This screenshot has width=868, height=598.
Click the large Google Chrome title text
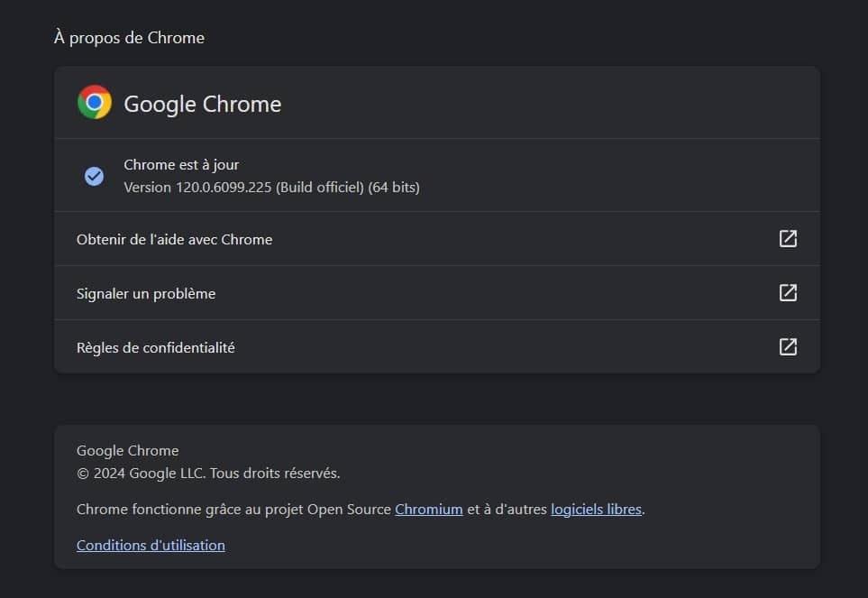click(203, 104)
